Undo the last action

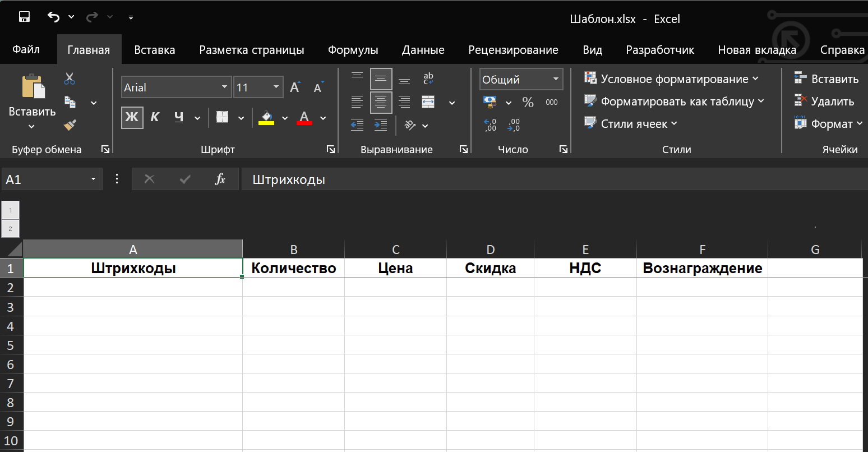53,17
